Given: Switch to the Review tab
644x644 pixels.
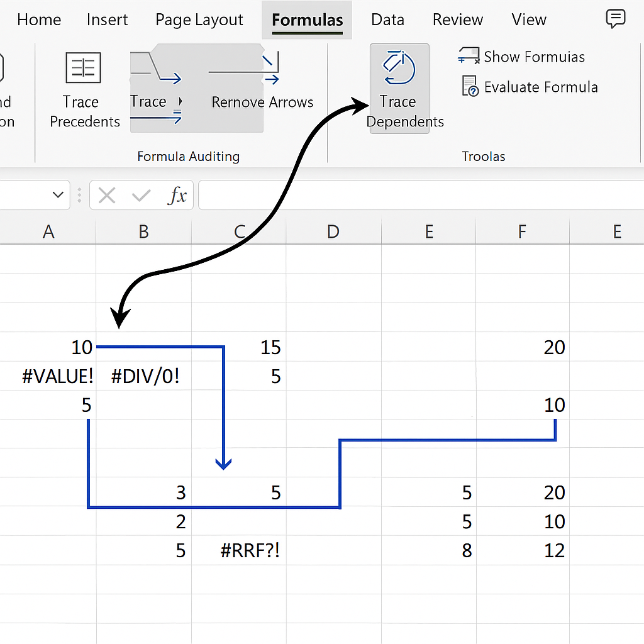Looking at the screenshot, I should pyautogui.click(x=458, y=20).
